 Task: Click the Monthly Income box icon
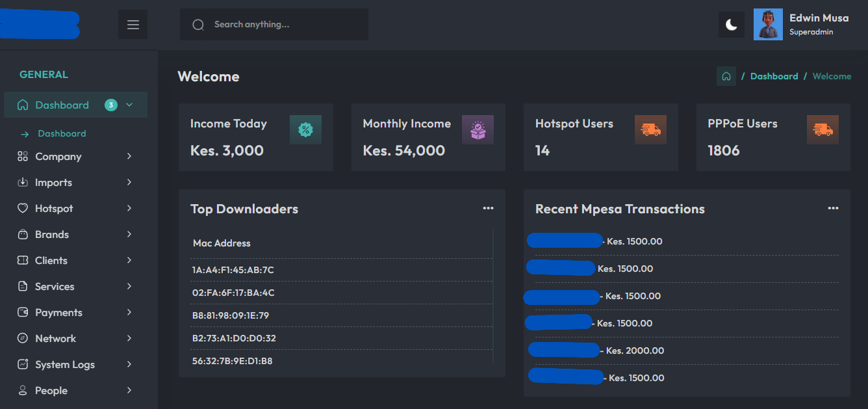(x=478, y=129)
